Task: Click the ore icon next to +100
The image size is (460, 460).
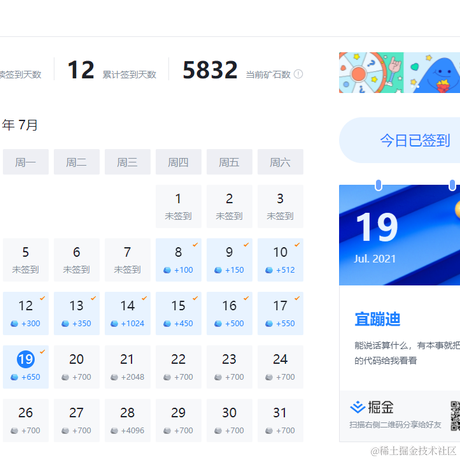Action: coord(167,270)
